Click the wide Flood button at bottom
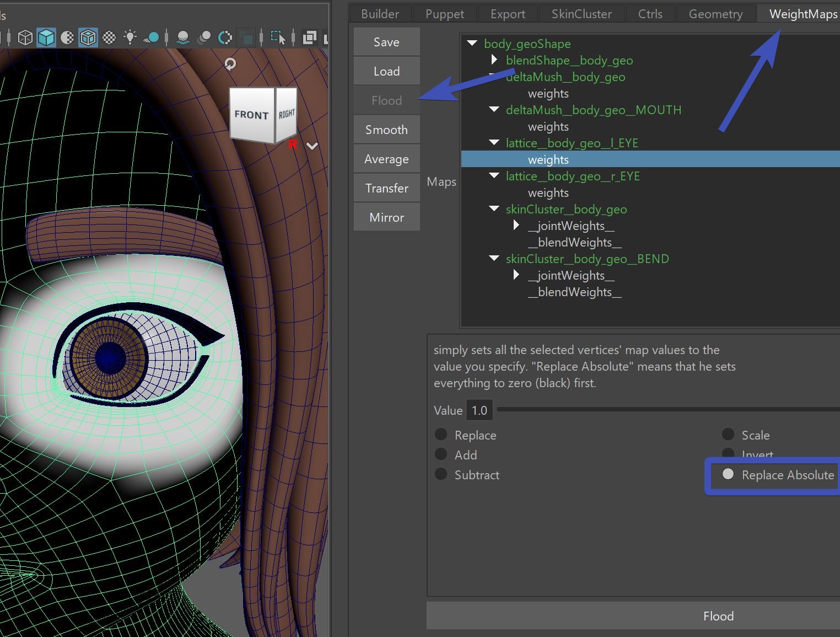 [x=633, y=615]
